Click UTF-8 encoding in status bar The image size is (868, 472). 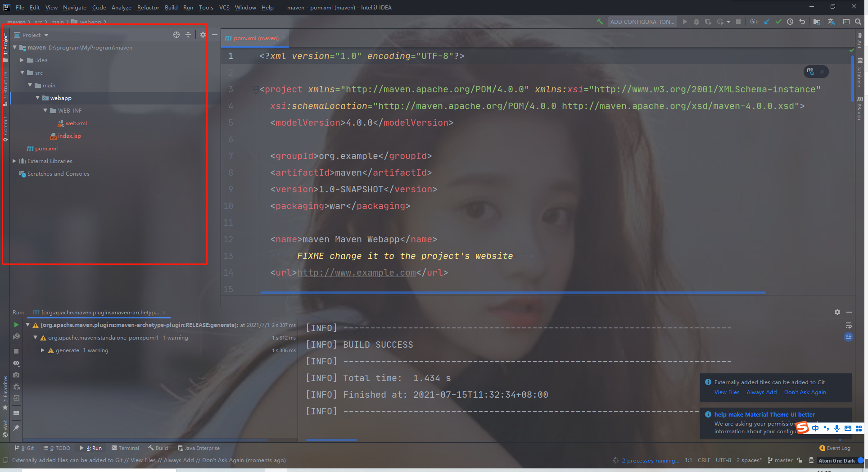pyautogui.click(x=723, y=460)
